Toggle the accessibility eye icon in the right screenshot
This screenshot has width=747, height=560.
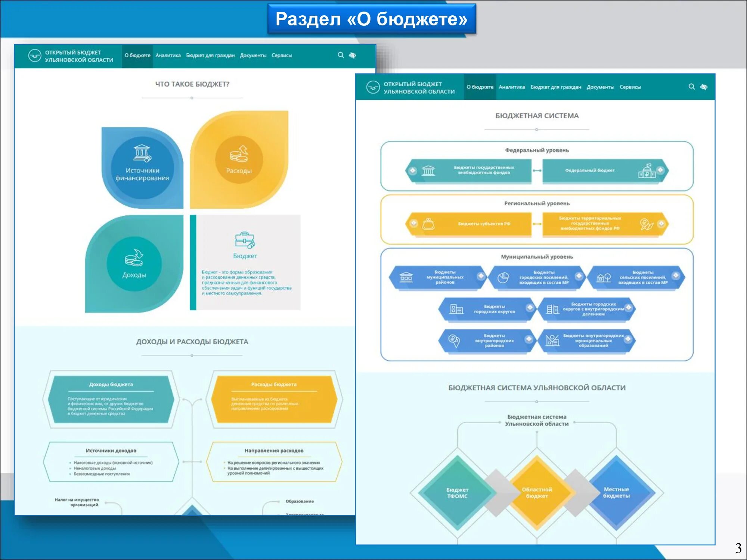(x=704, y=87)
